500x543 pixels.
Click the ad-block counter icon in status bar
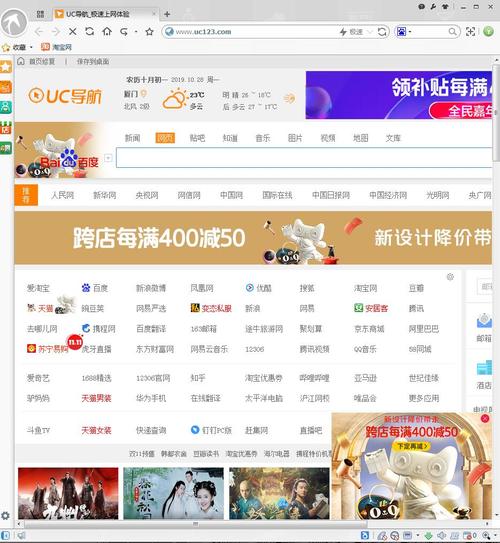(x=470, y=536)
